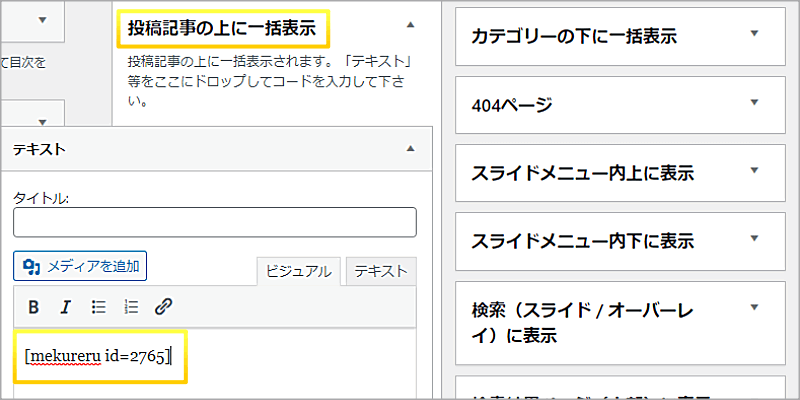Screen dimensions: 800x400
Task: Click the スライドメニュー内上に表示 heading text
Action: tap(583, 173)
